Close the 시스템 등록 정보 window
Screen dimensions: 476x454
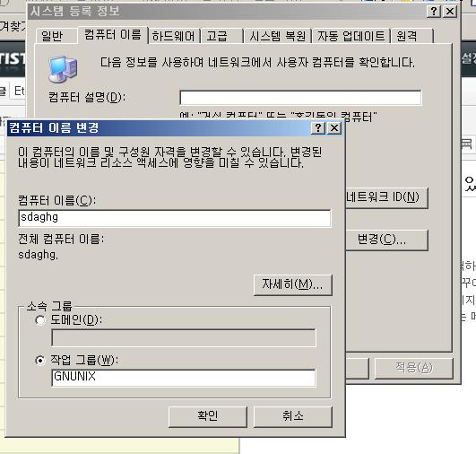pos(450,12)
